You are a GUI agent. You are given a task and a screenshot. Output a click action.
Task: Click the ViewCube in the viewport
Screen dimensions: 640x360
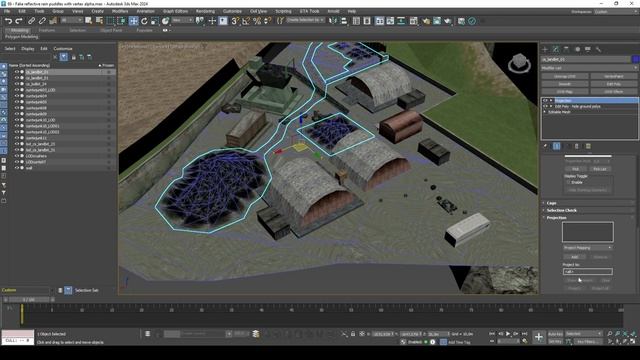click(x=520, y=63)
